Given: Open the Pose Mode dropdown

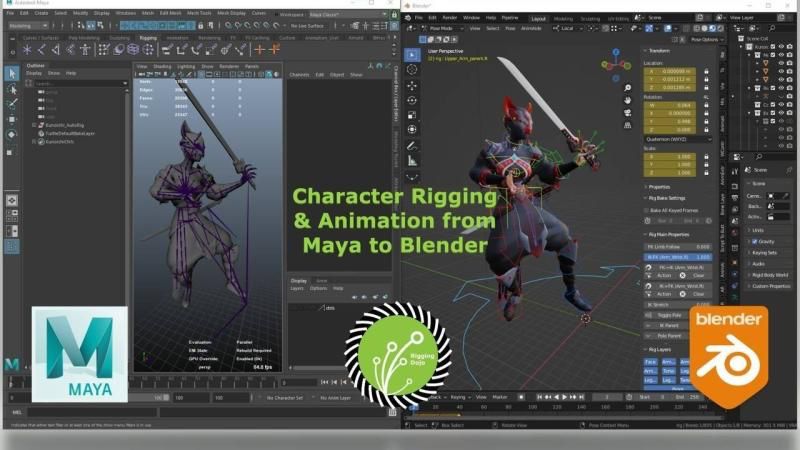Looking at the screenshot, I should [x=442, y=29].
